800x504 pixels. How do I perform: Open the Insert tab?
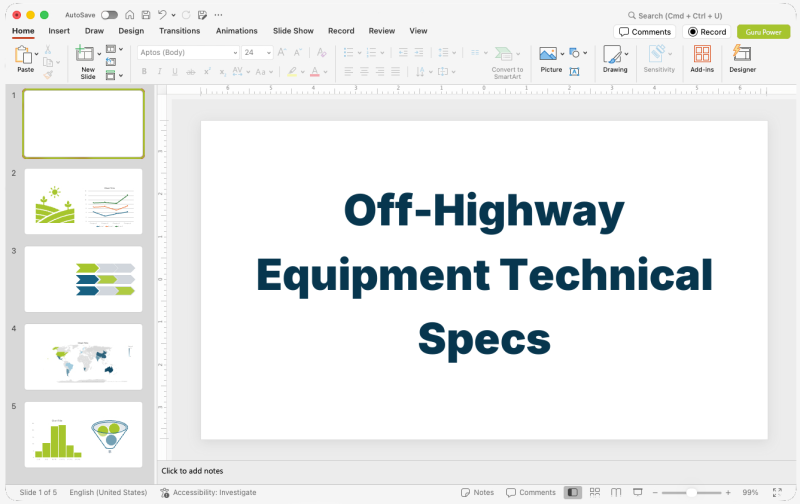(x=59, y=31)
